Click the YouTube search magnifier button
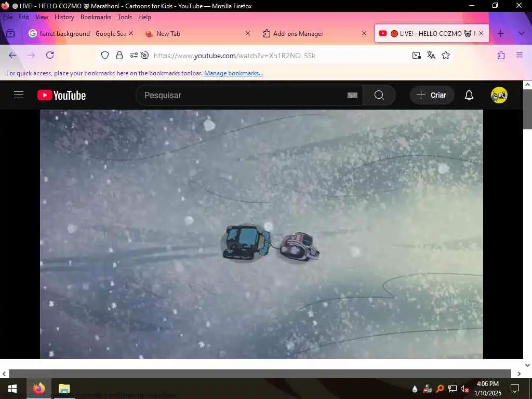The width and height of the screenshot is (532, 399). [379, 96]
